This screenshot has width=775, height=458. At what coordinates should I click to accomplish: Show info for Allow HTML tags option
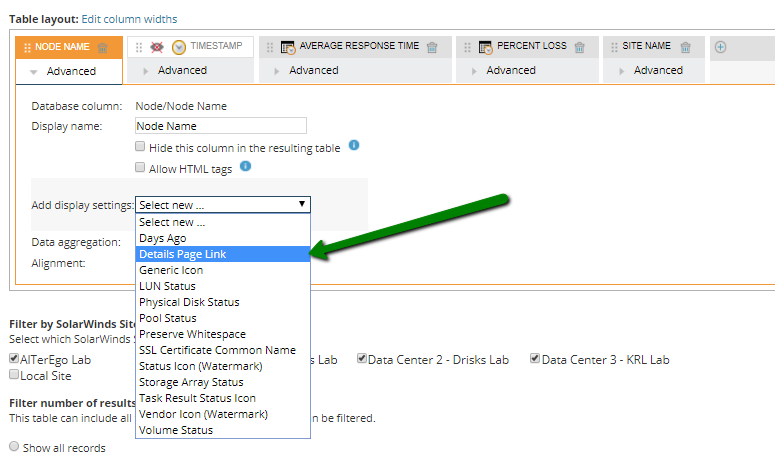tap(246, 166)
